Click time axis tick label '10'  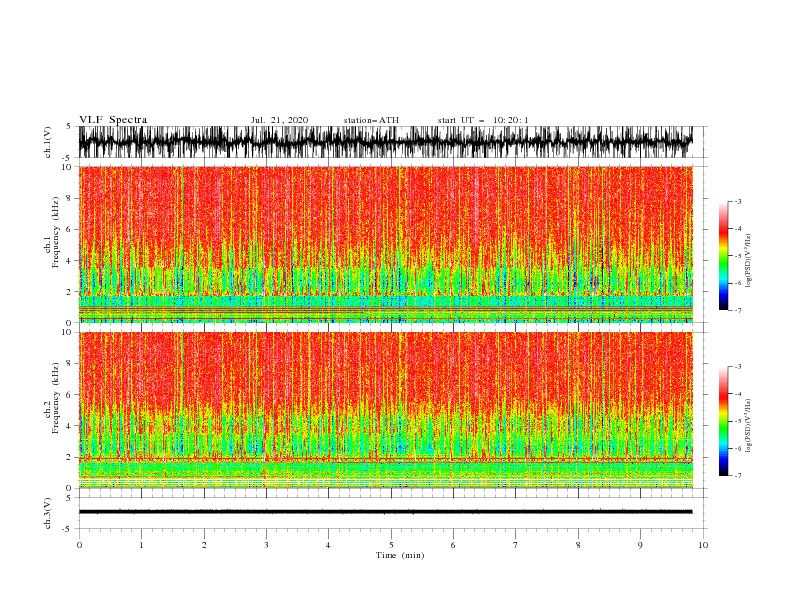point(703,545)
